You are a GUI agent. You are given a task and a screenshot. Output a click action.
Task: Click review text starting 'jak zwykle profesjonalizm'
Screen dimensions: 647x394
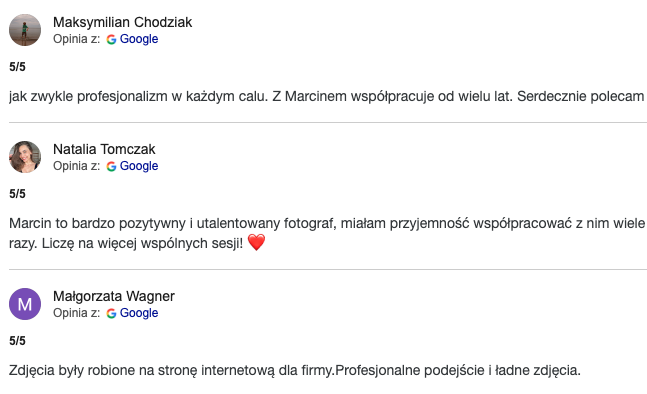[326, 97]
